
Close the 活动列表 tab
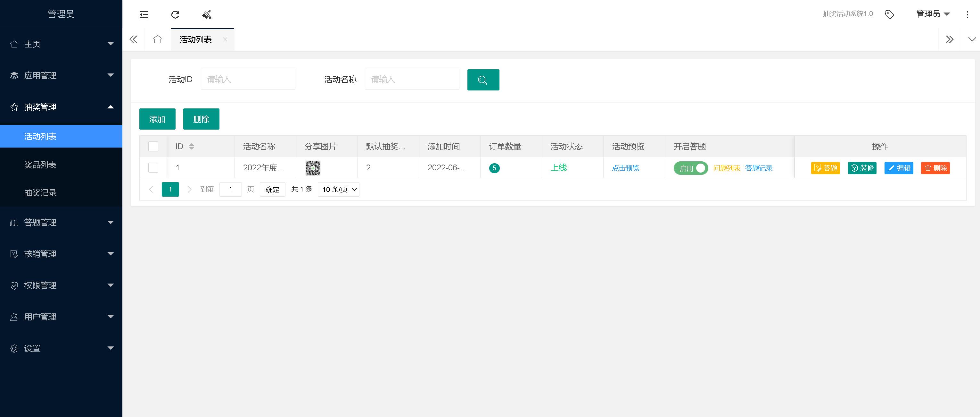click(x=225, y=39)
